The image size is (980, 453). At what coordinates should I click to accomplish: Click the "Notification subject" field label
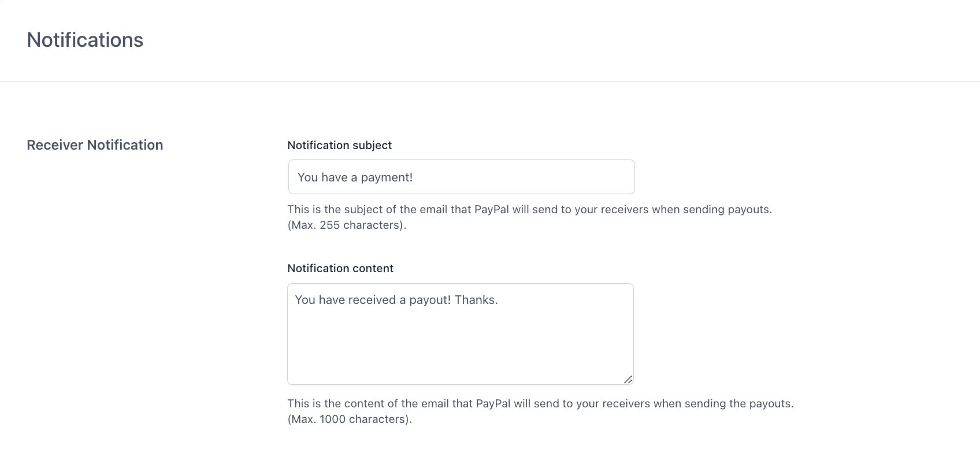(x=339, y=145)
